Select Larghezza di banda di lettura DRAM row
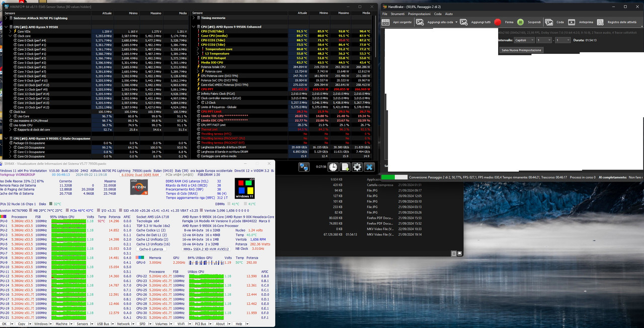This screenshot has height=328, width=644. pyautogui.click(x=283, y=147)
